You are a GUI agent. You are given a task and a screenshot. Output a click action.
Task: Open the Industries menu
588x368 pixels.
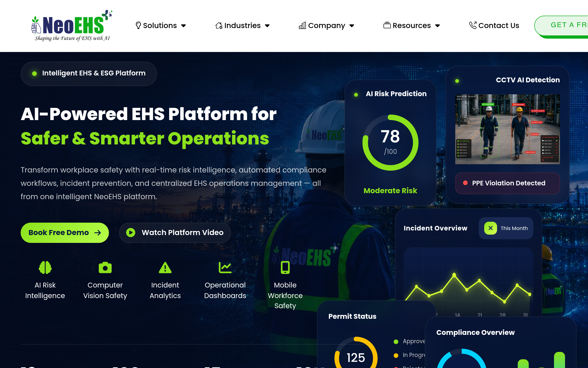pos(243,25)
